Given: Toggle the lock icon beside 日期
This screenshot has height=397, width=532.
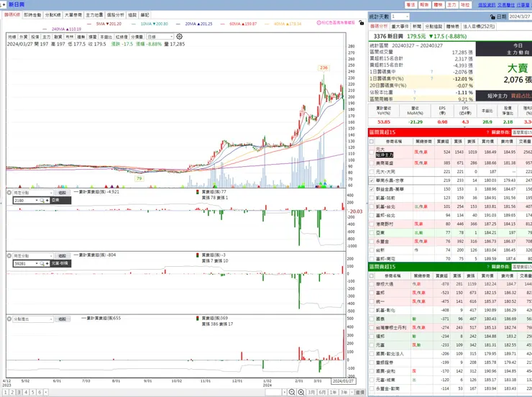Looking at the screenshot, I should click(x=492, y=17).
